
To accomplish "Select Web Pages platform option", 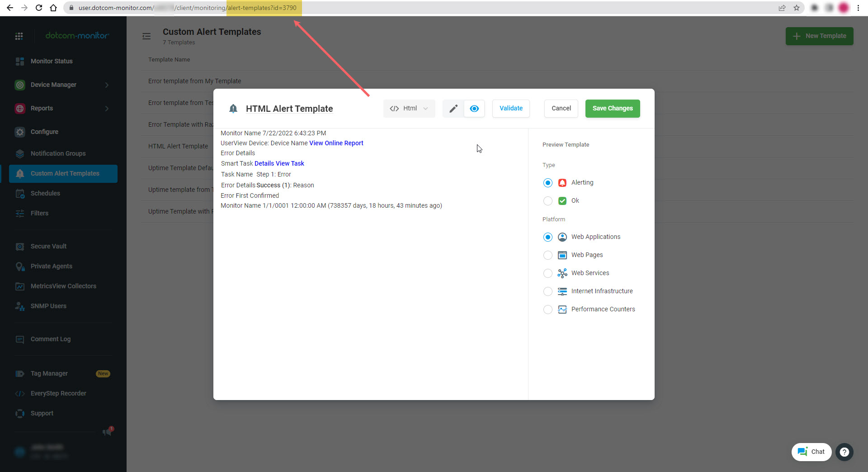I will (x=548, y=255).
